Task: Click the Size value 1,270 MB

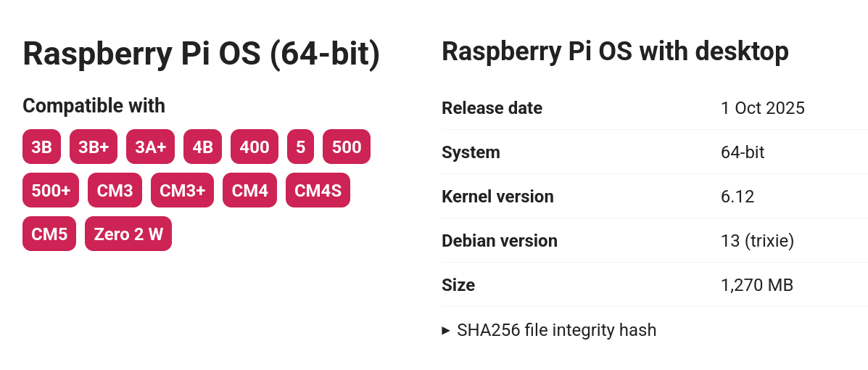Action: tap(757, 285)
